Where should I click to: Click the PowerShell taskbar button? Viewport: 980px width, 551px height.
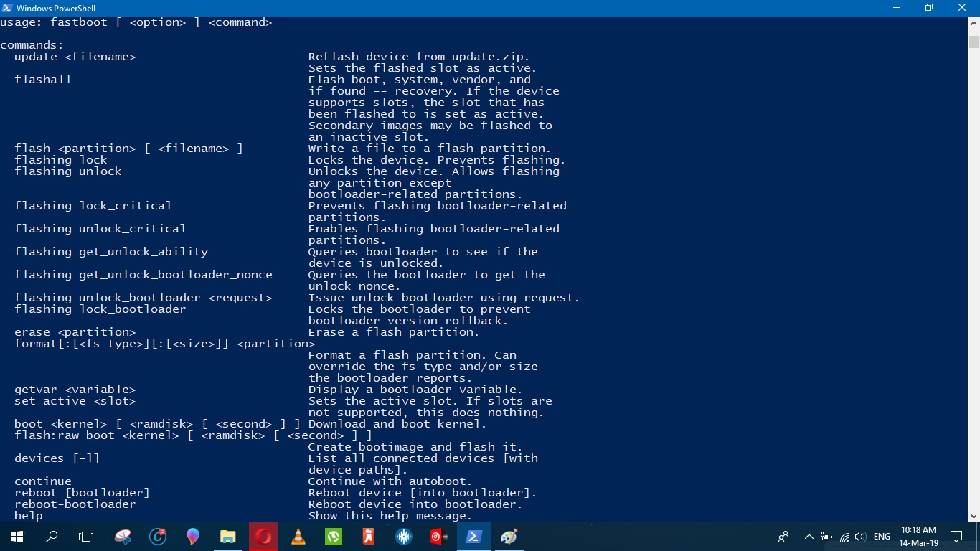pos(473,536)
